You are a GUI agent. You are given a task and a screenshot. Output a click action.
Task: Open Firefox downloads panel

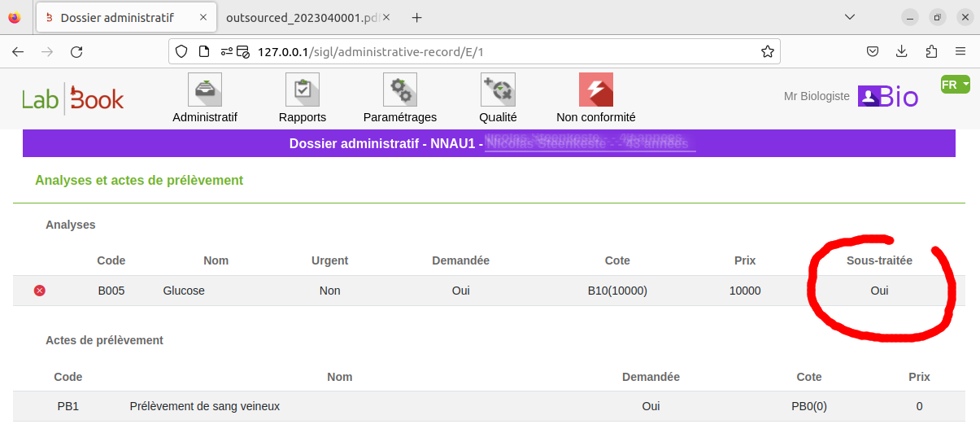(901, 52)
